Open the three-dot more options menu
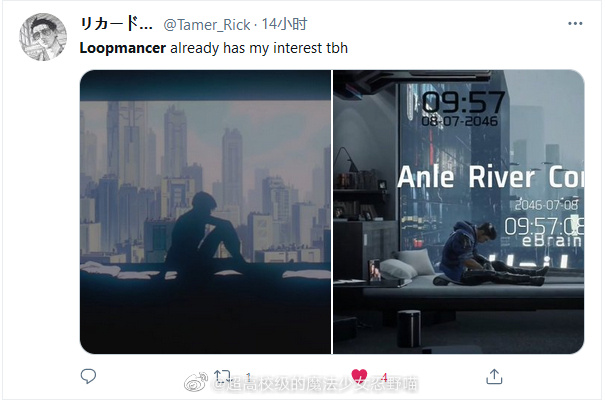Screen dimensions: 605x400 [x=575, y=24]
